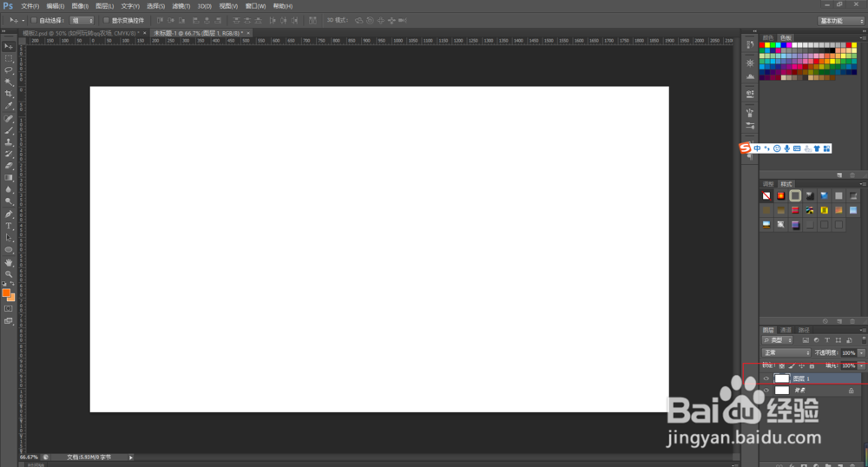Select the Rectangular Marquee tool

point(9,59)
